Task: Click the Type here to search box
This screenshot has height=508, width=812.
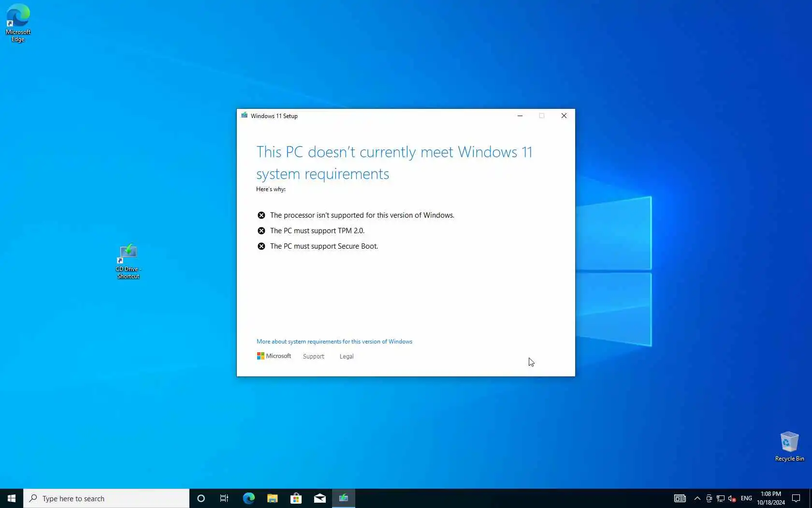Action: coord(106,498)
